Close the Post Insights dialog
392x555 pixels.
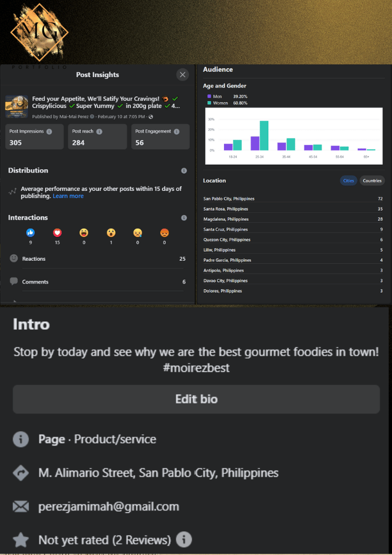(182, 75)
